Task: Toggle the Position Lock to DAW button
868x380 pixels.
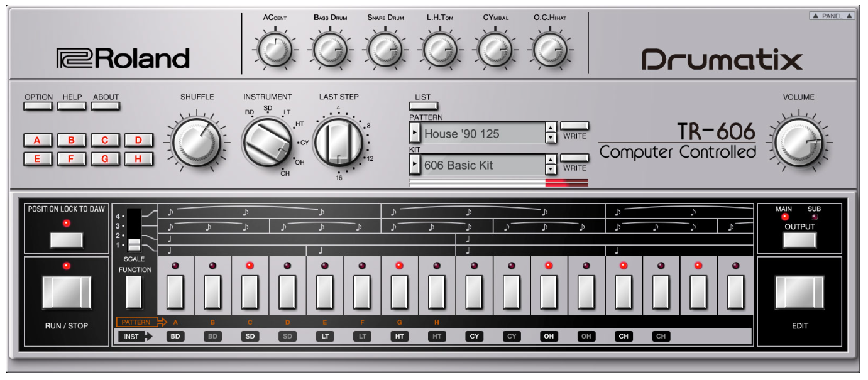Action: (x=67, y=240)
